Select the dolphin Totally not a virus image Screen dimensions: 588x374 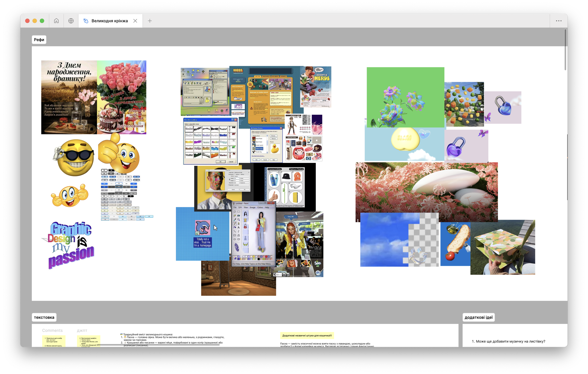pyautogui.click(x=203, y=234)
